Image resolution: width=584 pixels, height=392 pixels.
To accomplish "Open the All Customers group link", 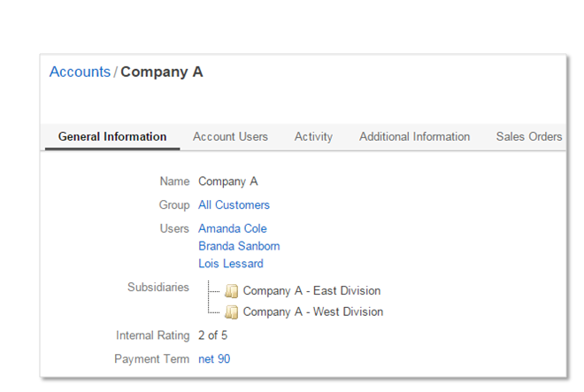I will point(234,205).
